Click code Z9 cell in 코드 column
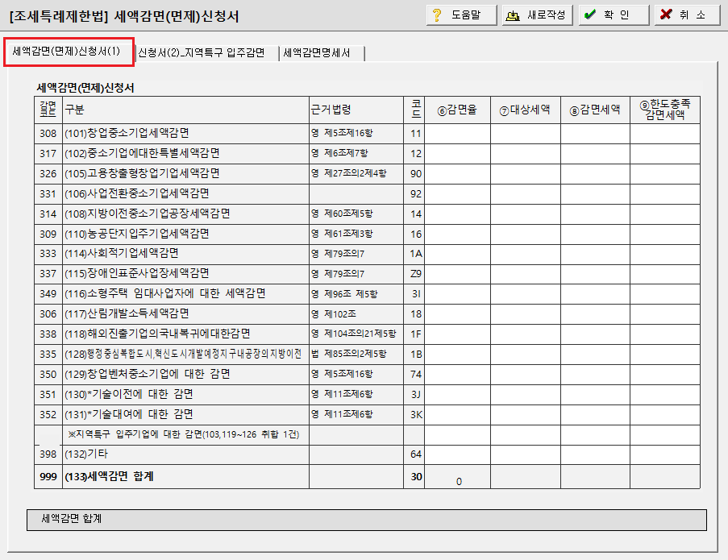This screenshot has height=560, width=728. [415, 274]
